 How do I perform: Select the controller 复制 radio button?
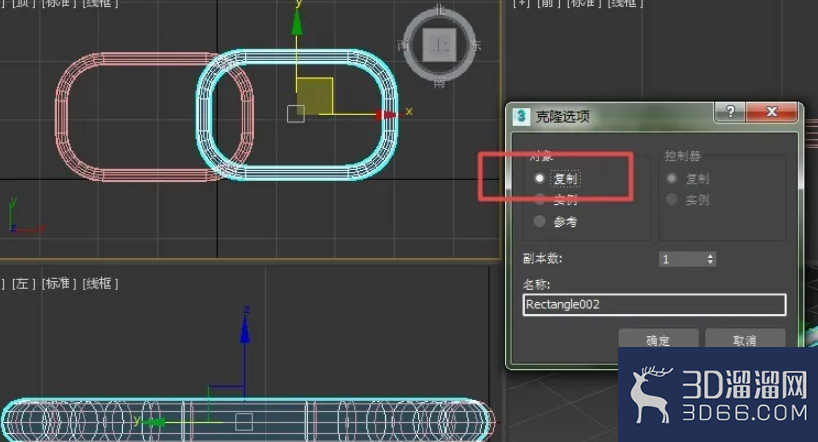[x=672, y=178]
